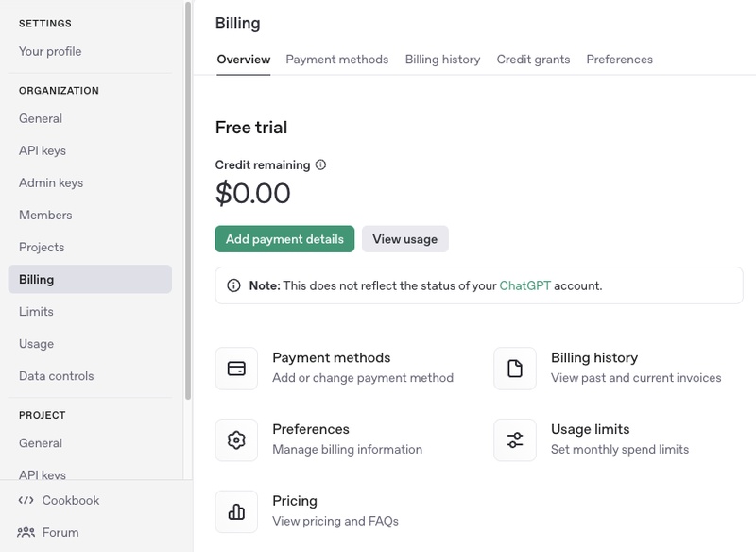Click the Usage limits sliders icon

pos(515,440)
